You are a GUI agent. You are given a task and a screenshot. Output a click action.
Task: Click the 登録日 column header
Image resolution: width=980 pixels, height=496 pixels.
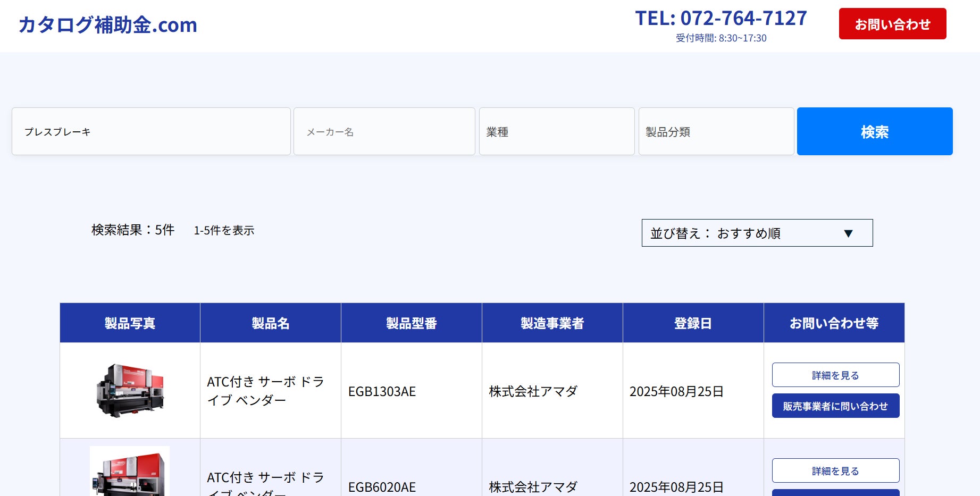click(x=693, y=323)
